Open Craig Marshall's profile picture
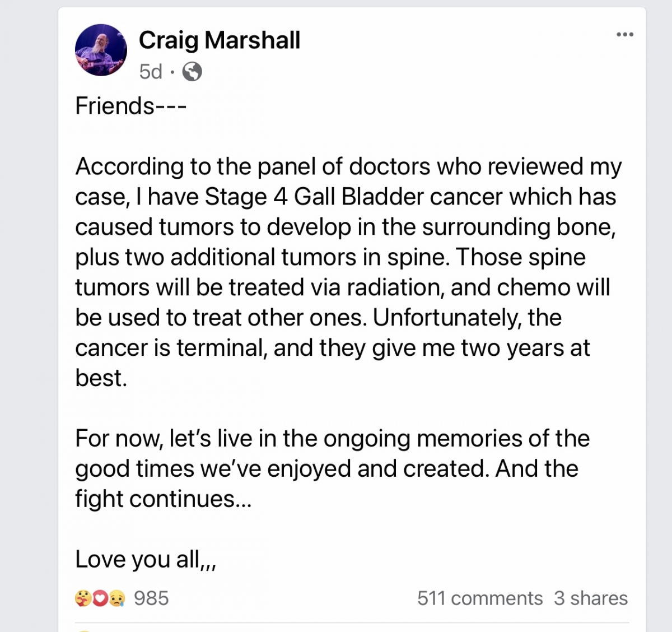 pos(101,50)
